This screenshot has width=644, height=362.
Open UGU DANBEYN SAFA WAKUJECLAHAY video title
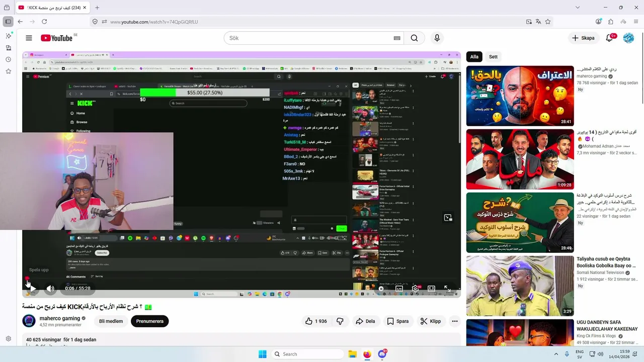607,325
